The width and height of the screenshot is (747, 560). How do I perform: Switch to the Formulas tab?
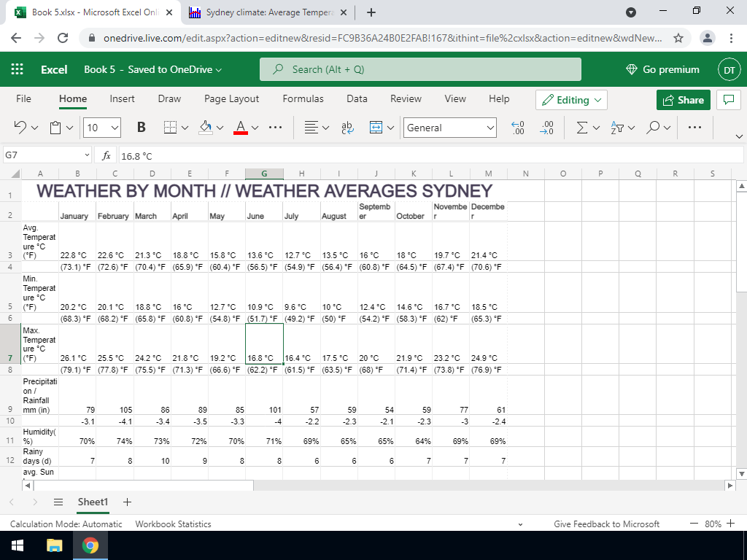[303, 98]
